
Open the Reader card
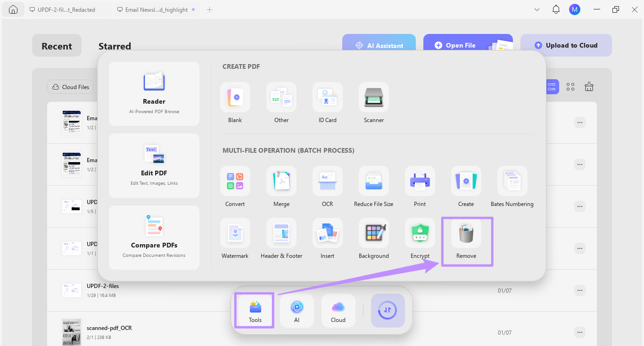coord(154,94)
